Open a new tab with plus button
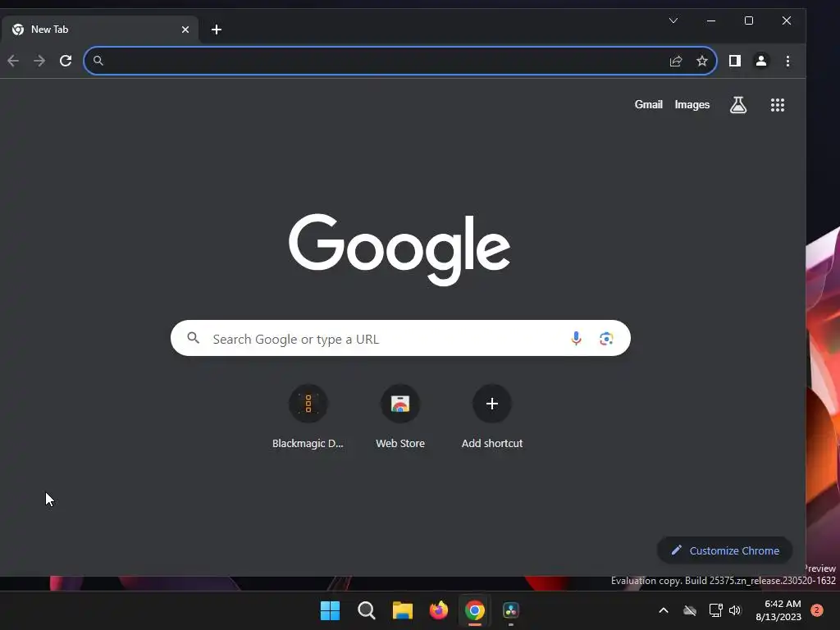This screenshot has width=840, height=630. coord(217,30)
